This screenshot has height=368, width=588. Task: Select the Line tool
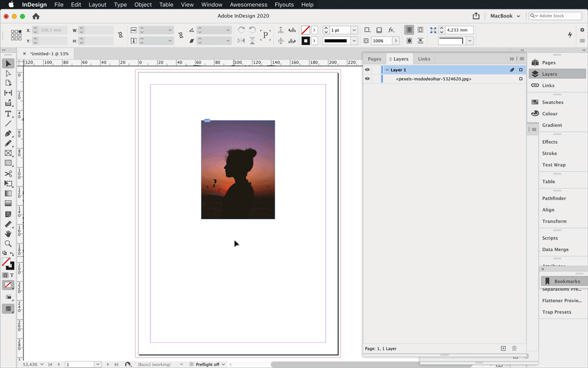(x=8, y=124)
